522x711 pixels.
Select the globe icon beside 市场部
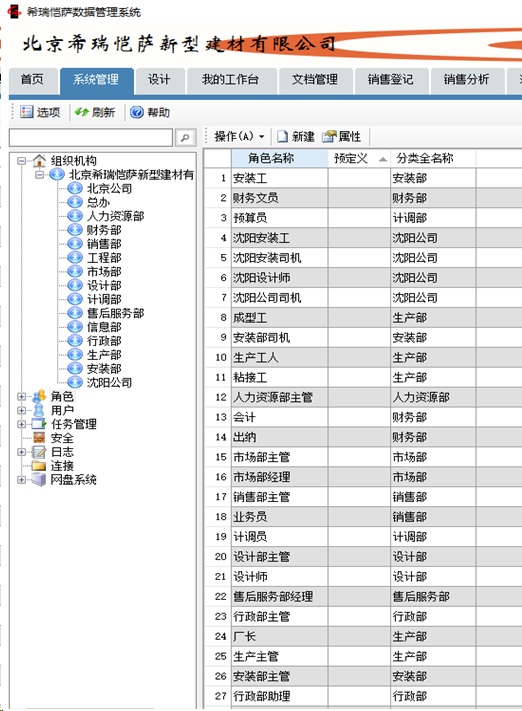tap(75, 271)
